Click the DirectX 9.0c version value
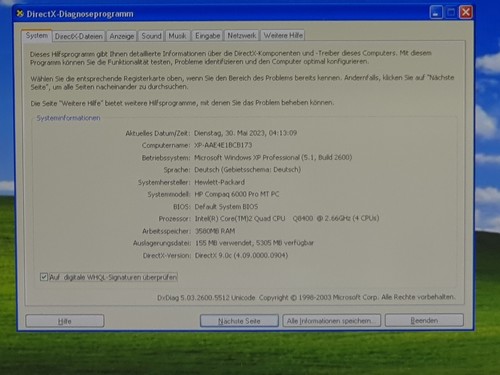Viewport: 500px width, 375px height. tap(241, 255)
